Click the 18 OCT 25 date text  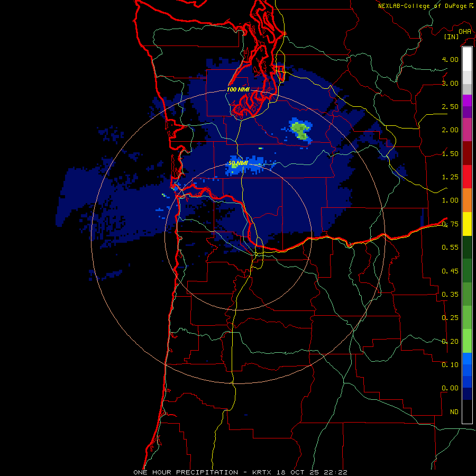pos(298,472)
